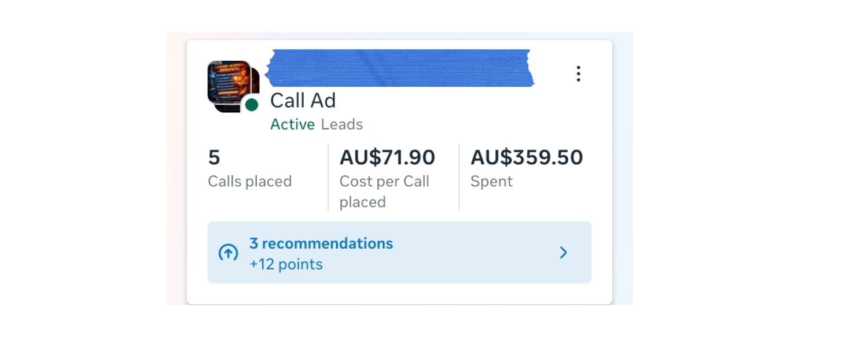Click the upward arrow recommendations icon
The height and width of the screenshot is (347, 868).
click(x=228, y=253)
